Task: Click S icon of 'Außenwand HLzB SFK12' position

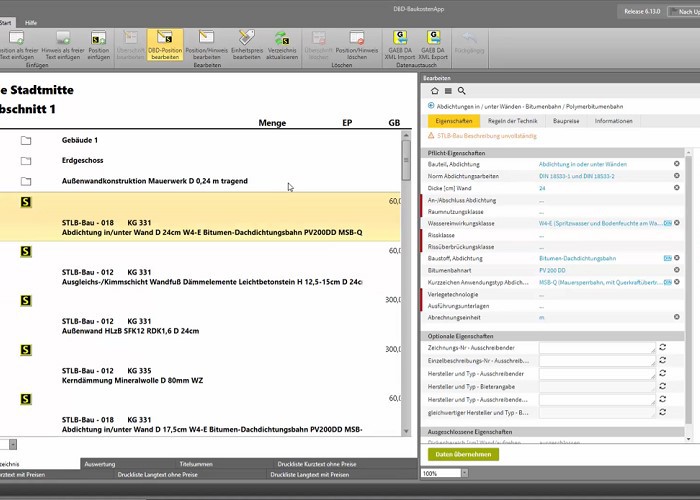Action: click(26, 300)
